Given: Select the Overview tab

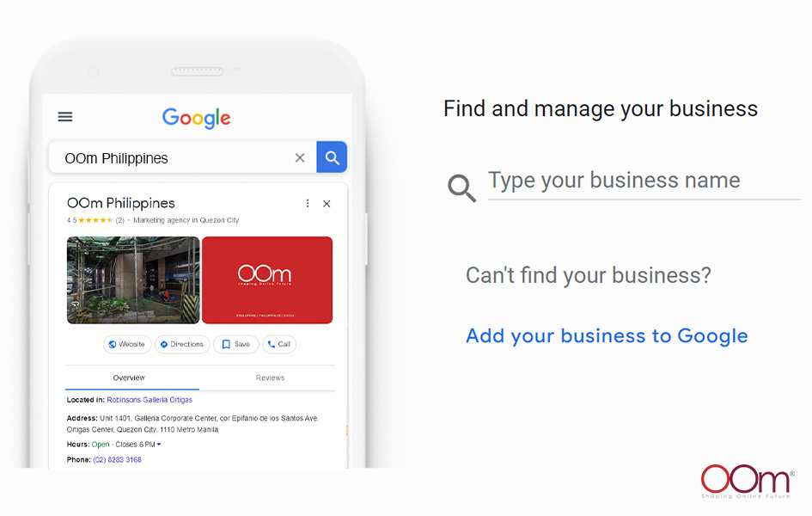Looking at the screenshot, I should (x=129, y=378).
